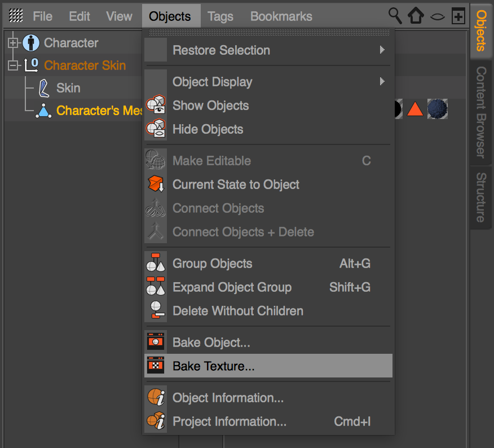Select the Skin object in the tree
The height and width of the screenshot is (448, 494).
pos(68,88)
